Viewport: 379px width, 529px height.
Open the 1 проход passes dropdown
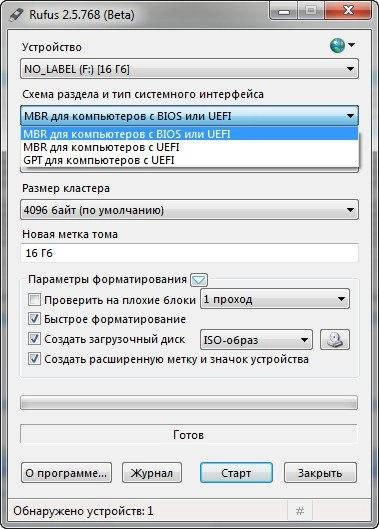tap(275, 299)
